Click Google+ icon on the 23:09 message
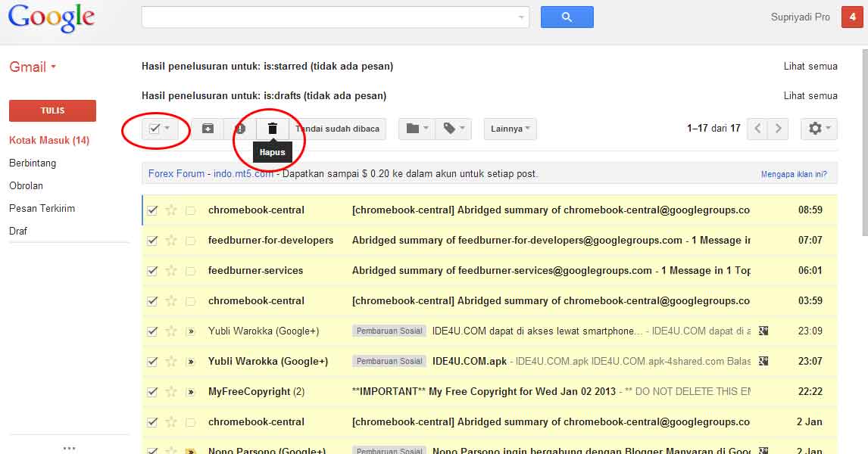The width and height of the screenshot is (868, 454). click(763, 331)
